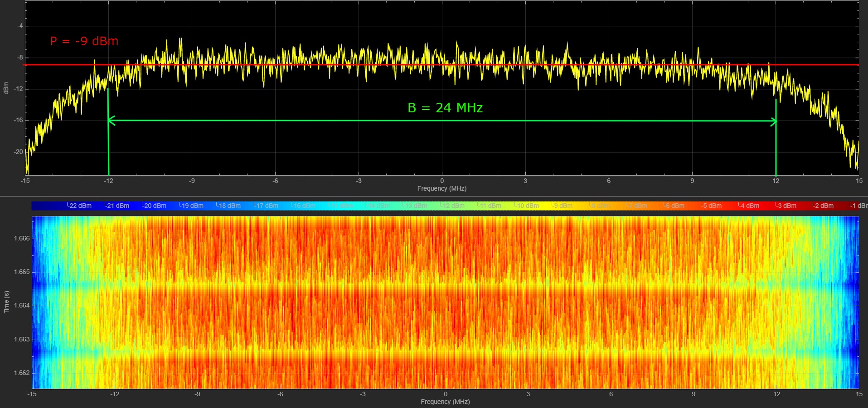Click the 1.662 tick on time axis
The height and width of the screenshot is (408, 868).
coord(22,373)
